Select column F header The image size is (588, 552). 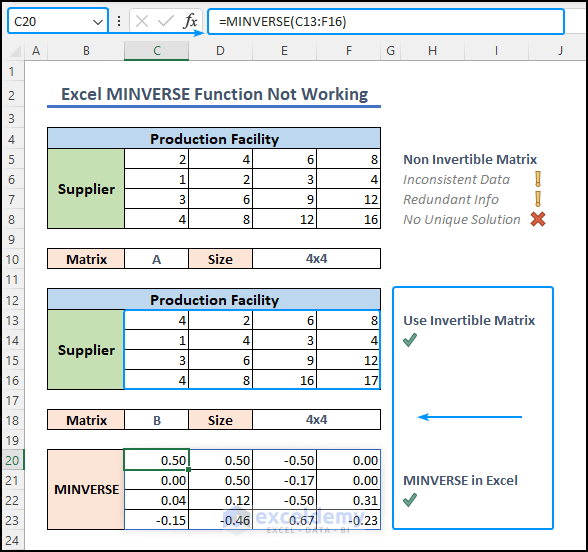pyautogui.click(x=349, y=51)
